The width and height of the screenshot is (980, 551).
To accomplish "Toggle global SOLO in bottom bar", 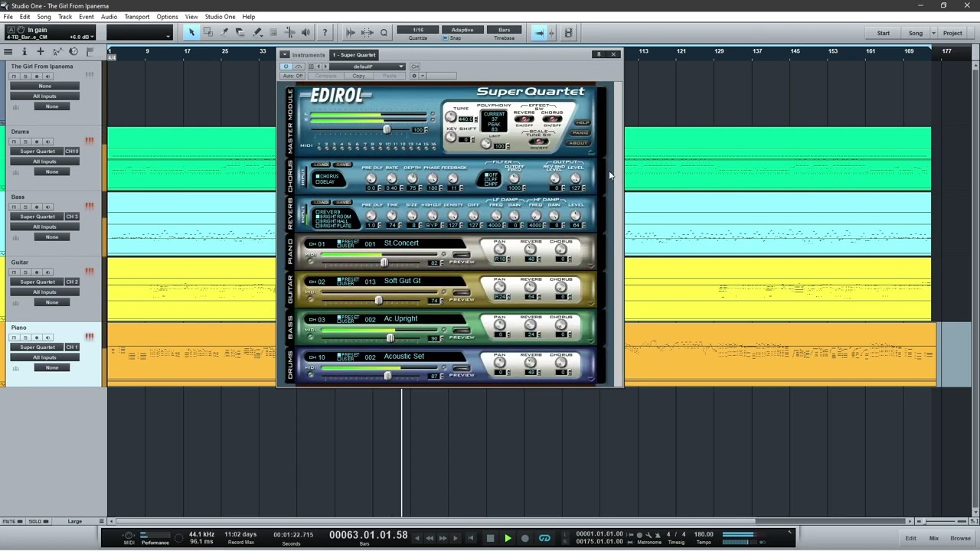I will [38, 521].
